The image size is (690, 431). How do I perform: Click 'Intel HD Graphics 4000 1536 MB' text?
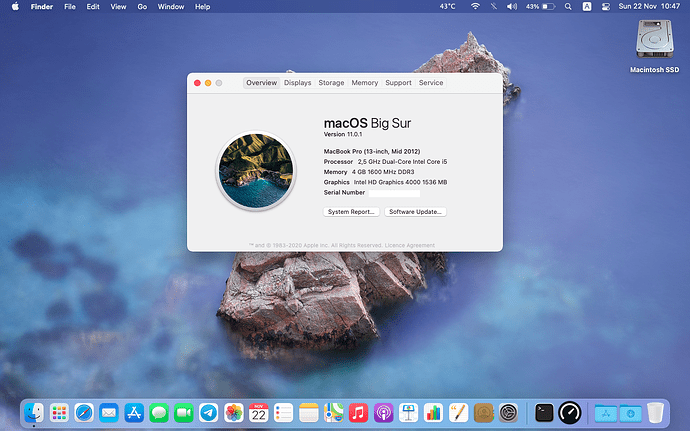(400, 182)
